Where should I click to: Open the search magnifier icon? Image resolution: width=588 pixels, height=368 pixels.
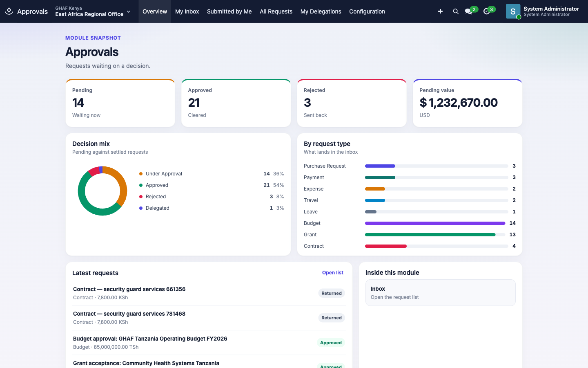point(456,11)
